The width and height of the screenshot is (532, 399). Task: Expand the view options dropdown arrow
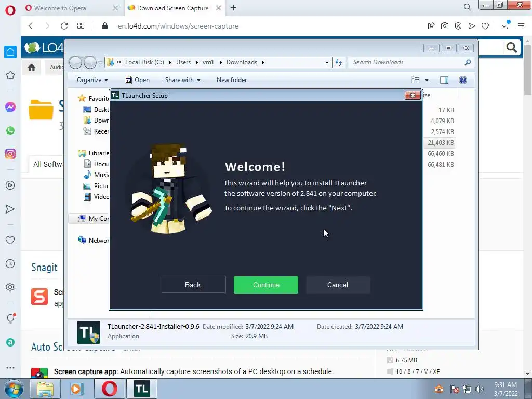coord(427,80)
